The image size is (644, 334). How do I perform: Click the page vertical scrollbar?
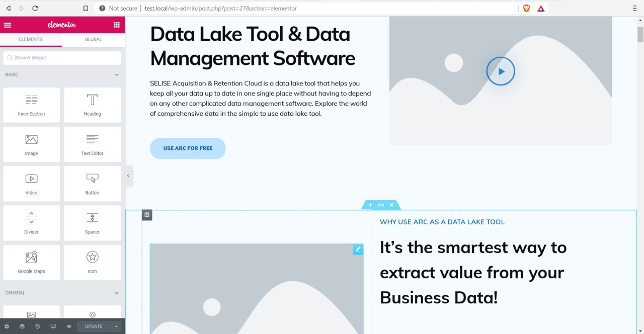point(640,35)
